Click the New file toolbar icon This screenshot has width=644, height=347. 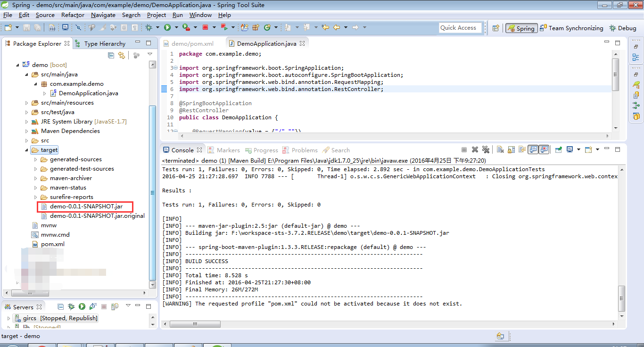(8, 27)
